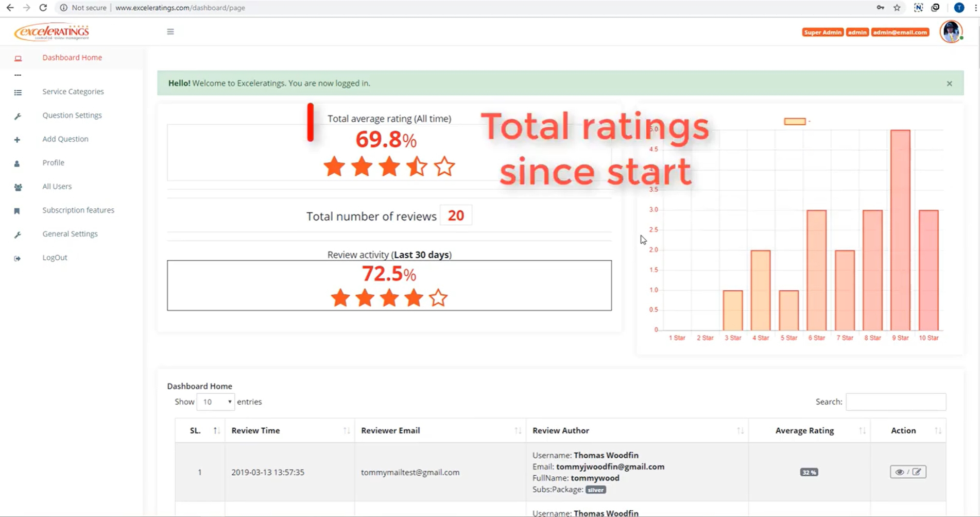
Task: Click the LogOut arrow icon
Action: coord(18,258)
